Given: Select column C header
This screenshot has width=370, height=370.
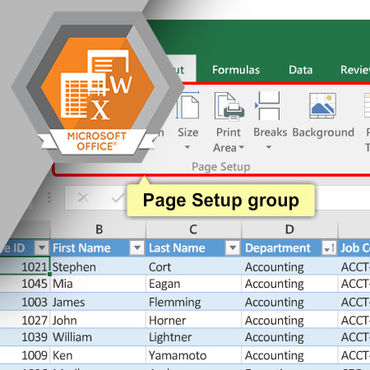Looking at the screenshot, I should [193, 229].
